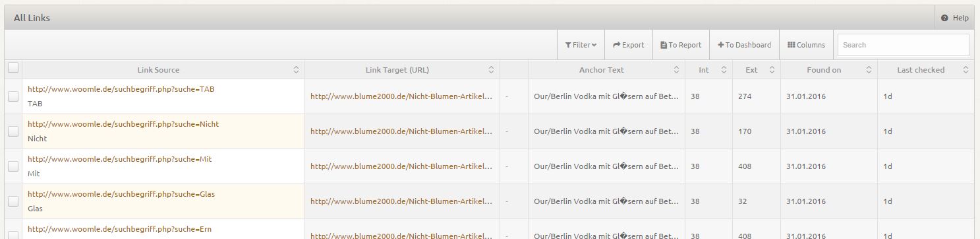Add table To Dashboard

tap(745, 45)
